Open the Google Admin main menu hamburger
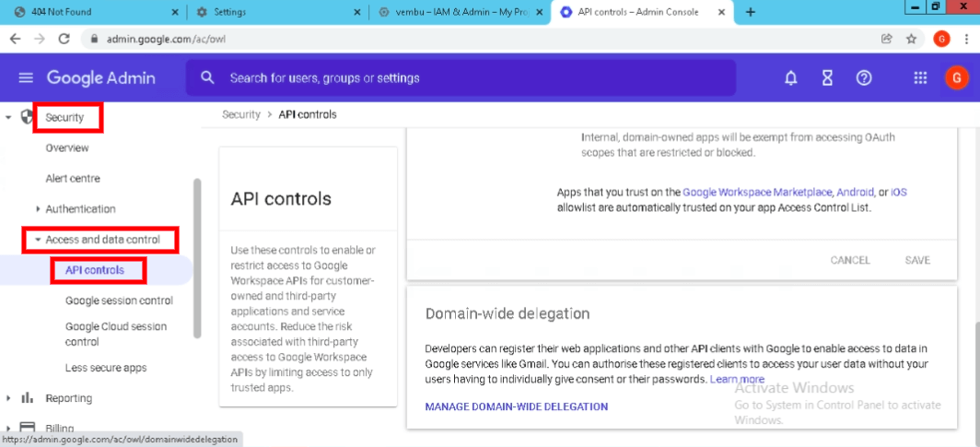This screenshot has height=447, width=980. point(26,77)
